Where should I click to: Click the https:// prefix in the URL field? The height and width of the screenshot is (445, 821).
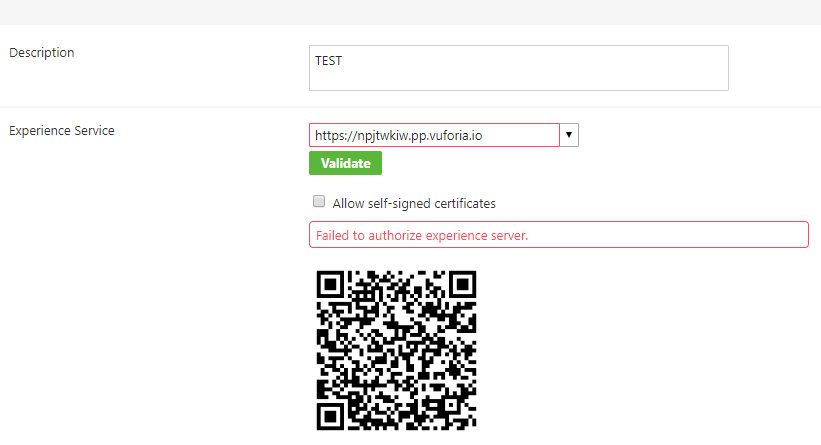click(334, 135)
